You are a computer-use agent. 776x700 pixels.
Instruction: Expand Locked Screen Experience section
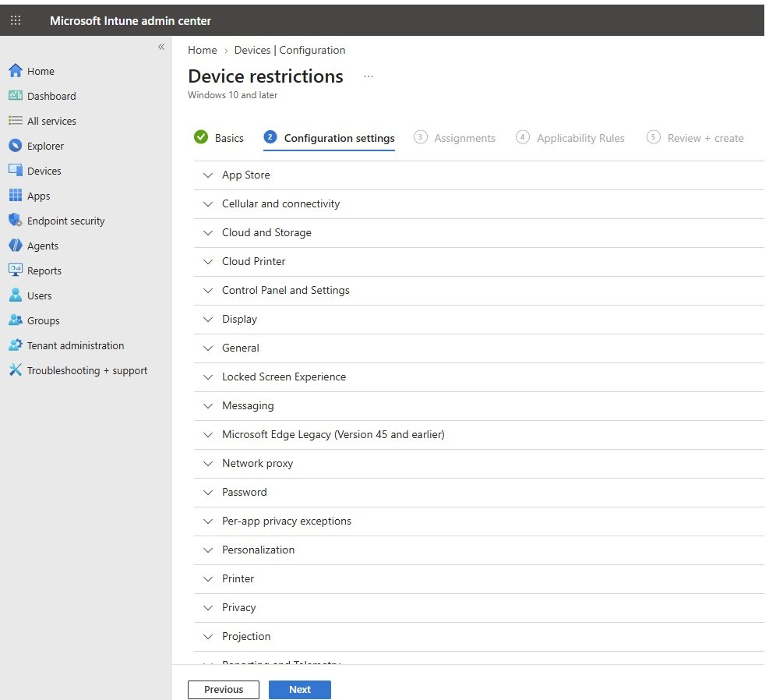click(x=478, y=377)
